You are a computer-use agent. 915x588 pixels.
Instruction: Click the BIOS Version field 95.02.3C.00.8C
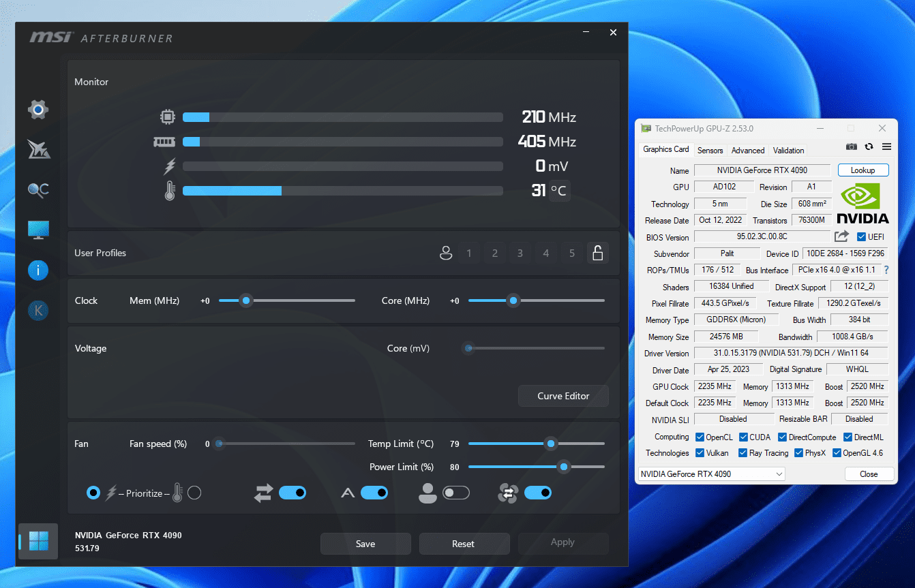click(762, 236)
